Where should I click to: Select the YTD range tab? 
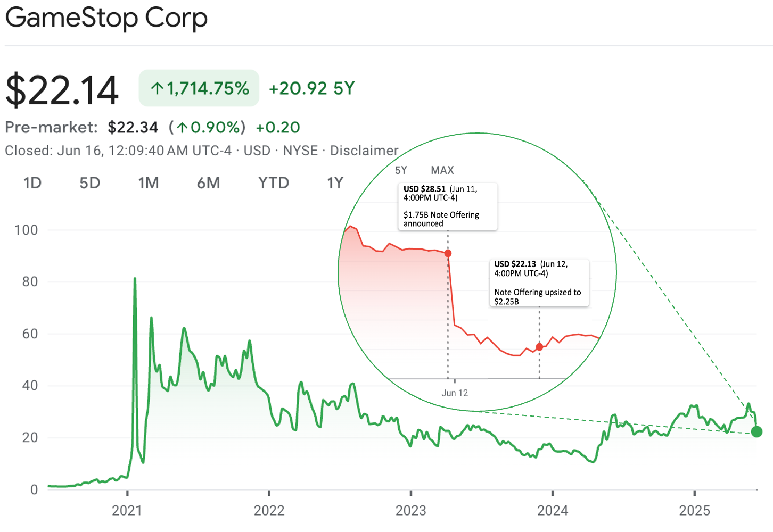(273, 182)
